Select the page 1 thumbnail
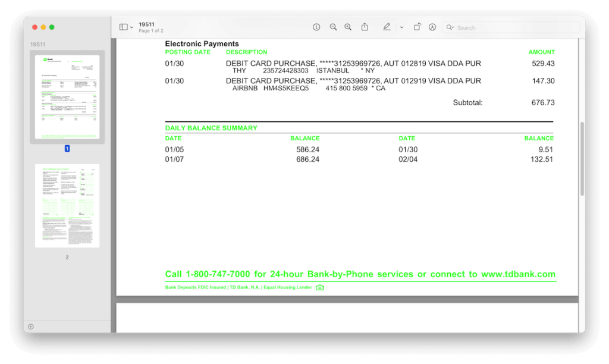The height and width of the screenshot is (364, 609). pos(67,96)
